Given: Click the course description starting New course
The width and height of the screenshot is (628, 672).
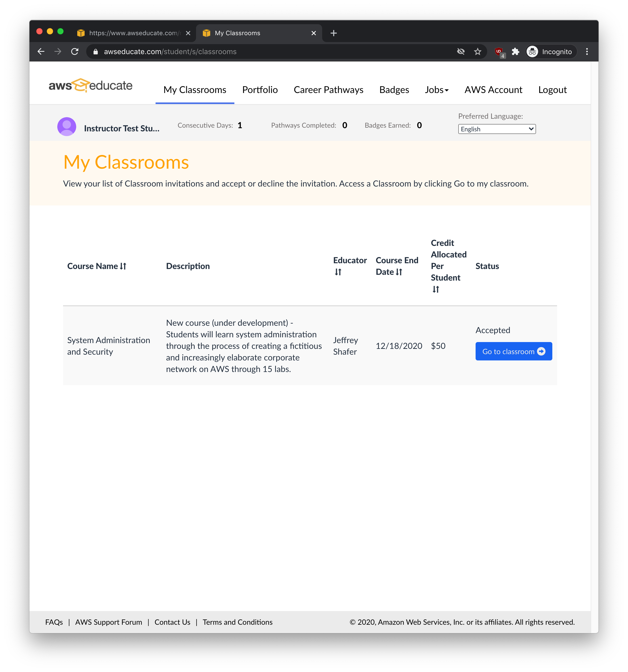Looking at the screenshot, I should 244,346.
